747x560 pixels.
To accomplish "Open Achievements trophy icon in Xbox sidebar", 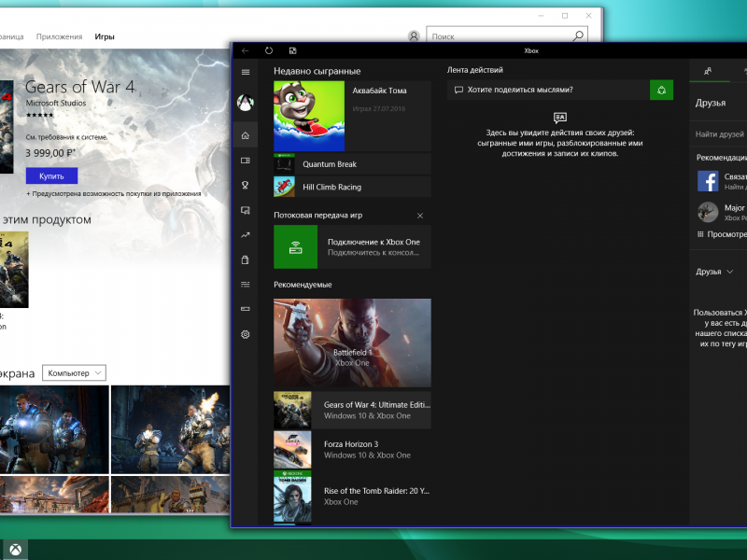I will [246, 185].
